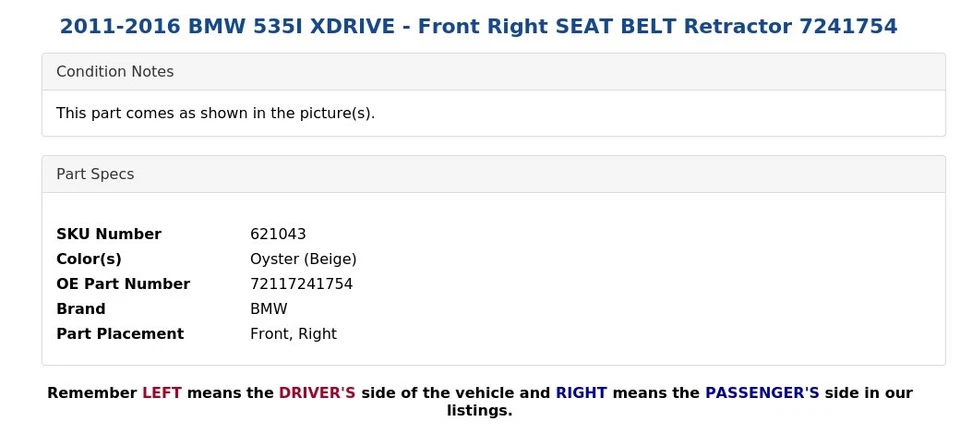
Task: Click the blue RIGHT word
Action: pos(581,393)
